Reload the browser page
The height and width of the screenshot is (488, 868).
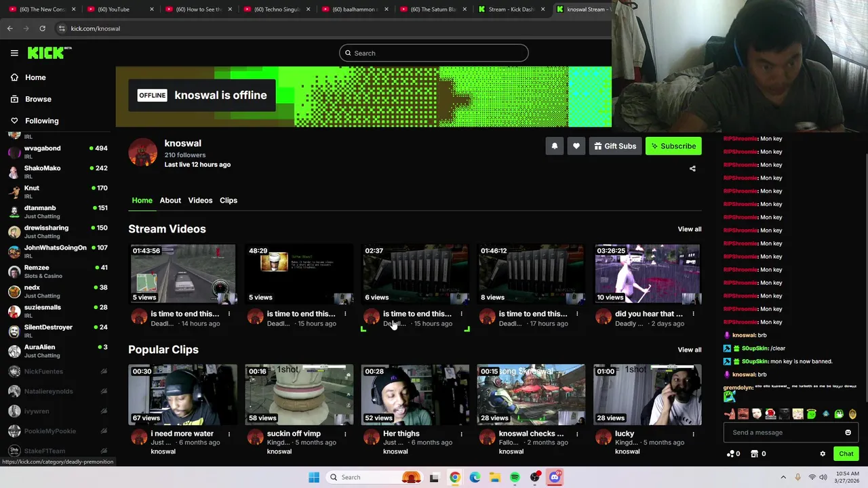(x=42, y=28)
